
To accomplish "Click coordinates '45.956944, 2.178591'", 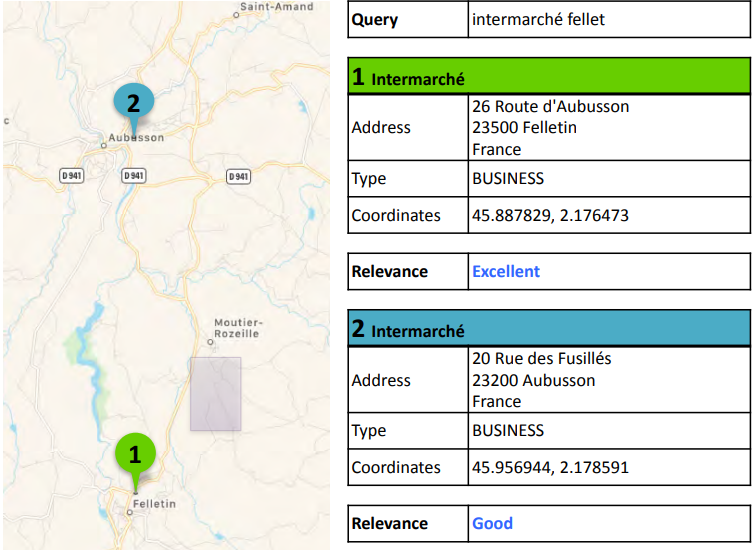I will (x=550, y=467).
